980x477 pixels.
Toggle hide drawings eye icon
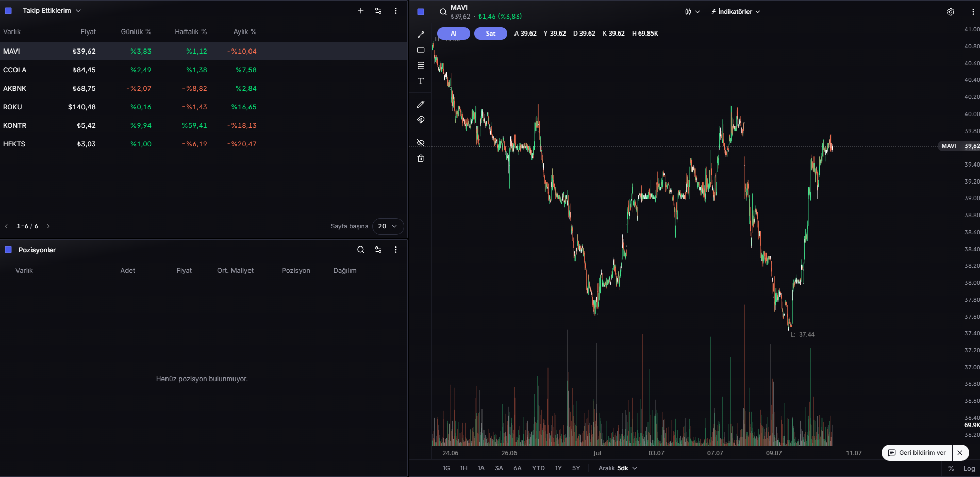(421, 143)
